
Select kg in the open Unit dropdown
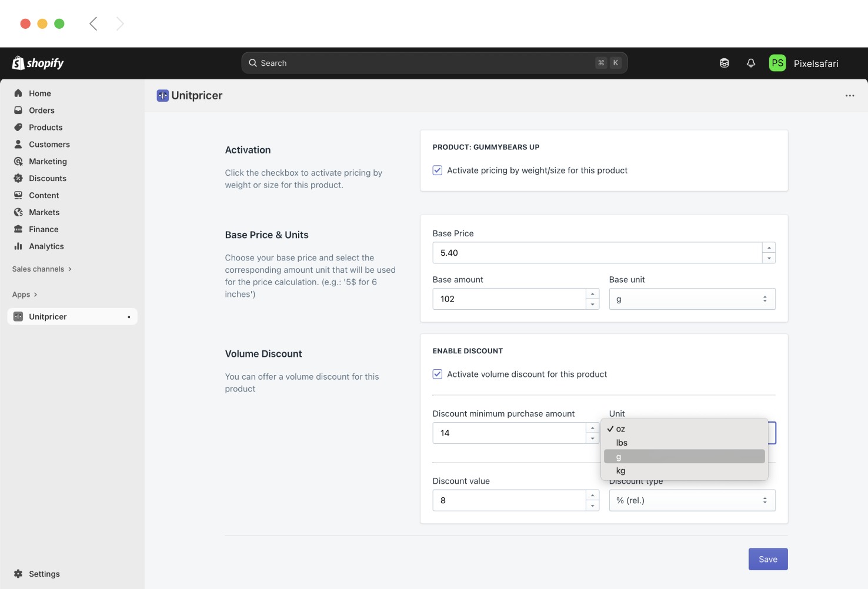[x=621, y=470]
